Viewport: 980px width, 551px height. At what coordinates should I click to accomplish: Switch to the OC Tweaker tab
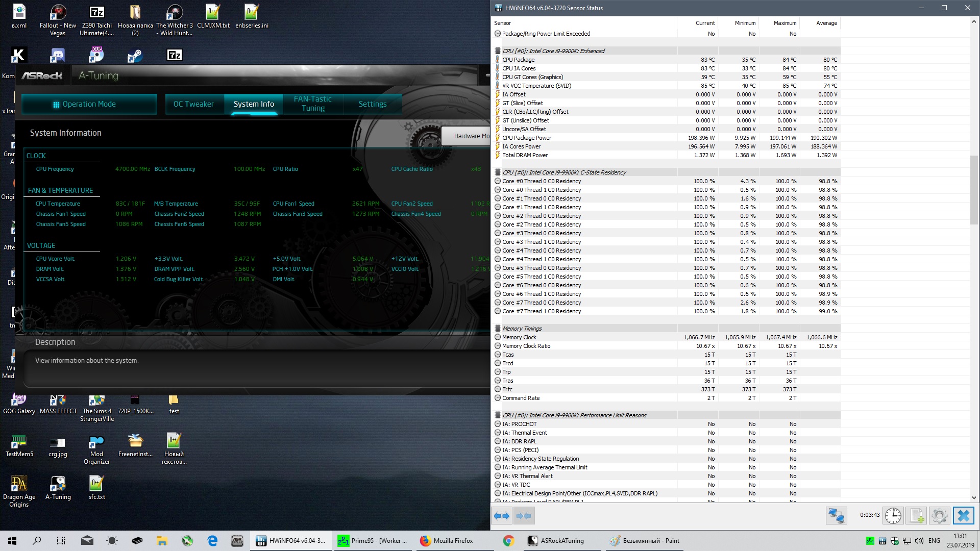pos(193,104)
